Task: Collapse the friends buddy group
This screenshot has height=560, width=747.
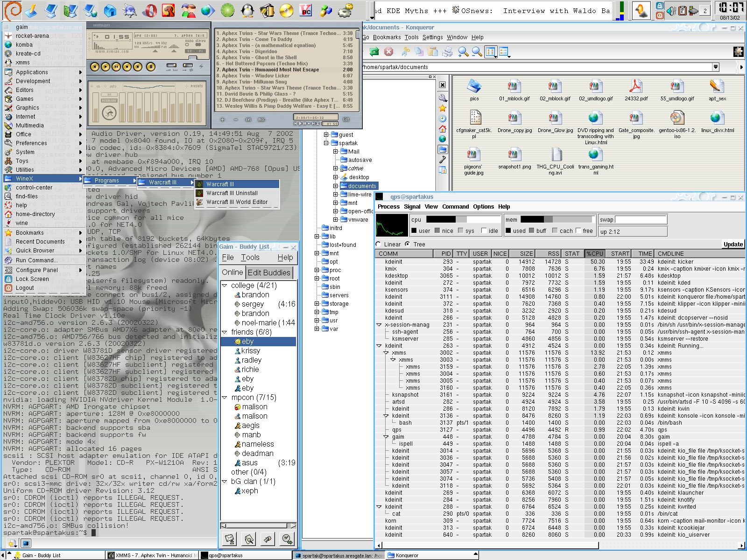Action: click(225, 332)
